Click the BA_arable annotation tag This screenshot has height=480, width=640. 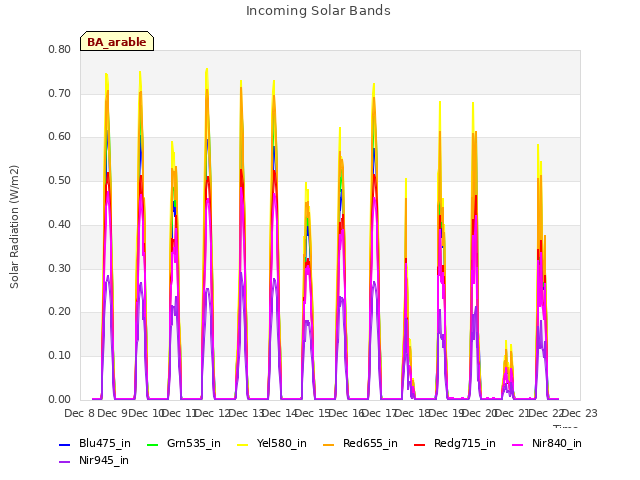(x=117, y=41)
